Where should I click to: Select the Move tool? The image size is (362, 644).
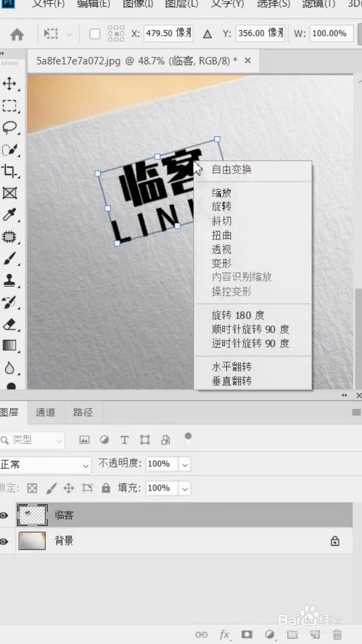coord(10,84)
